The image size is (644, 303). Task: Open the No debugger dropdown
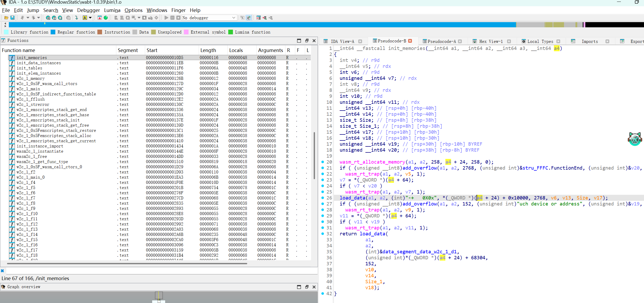pos(233,18)
